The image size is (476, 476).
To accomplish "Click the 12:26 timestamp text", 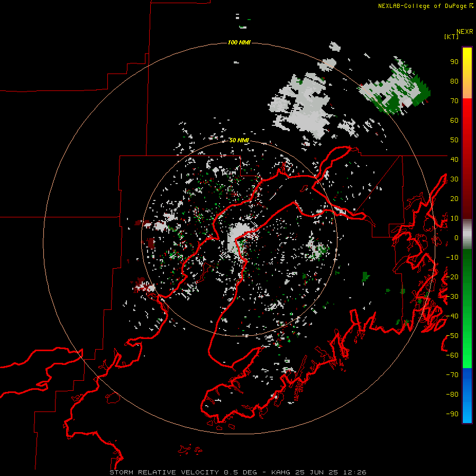I will pyautogui.click(x=354, y=472).
